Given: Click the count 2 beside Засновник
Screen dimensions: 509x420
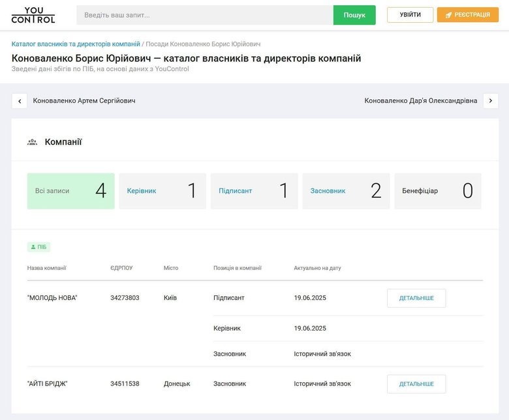Looking at the screenshot, I should click(x=376, y=190).
